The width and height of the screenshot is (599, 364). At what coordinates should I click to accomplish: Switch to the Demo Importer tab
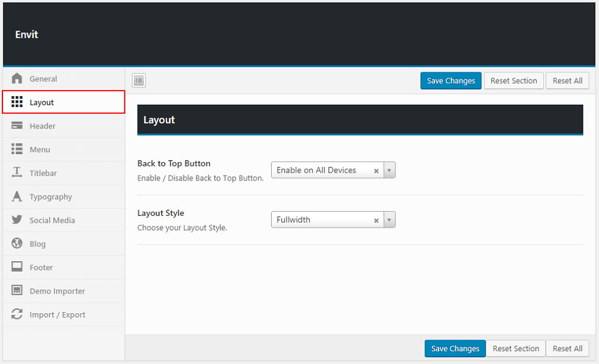57,291
